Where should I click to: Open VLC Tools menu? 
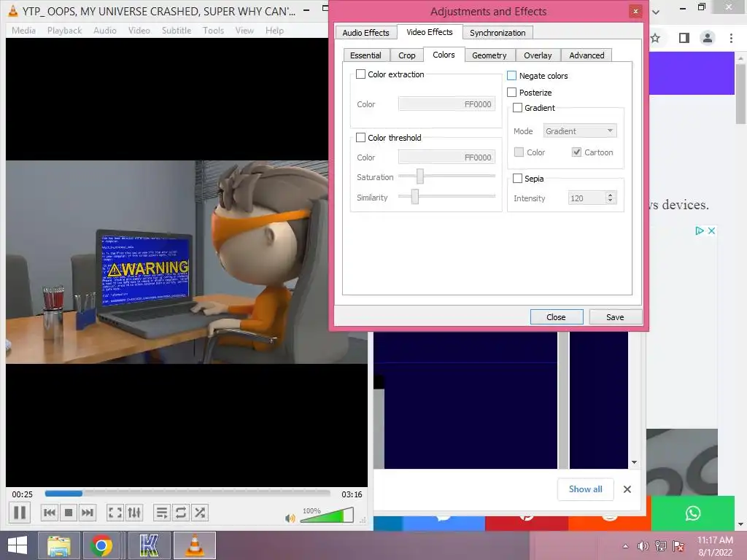pos(213,31)
